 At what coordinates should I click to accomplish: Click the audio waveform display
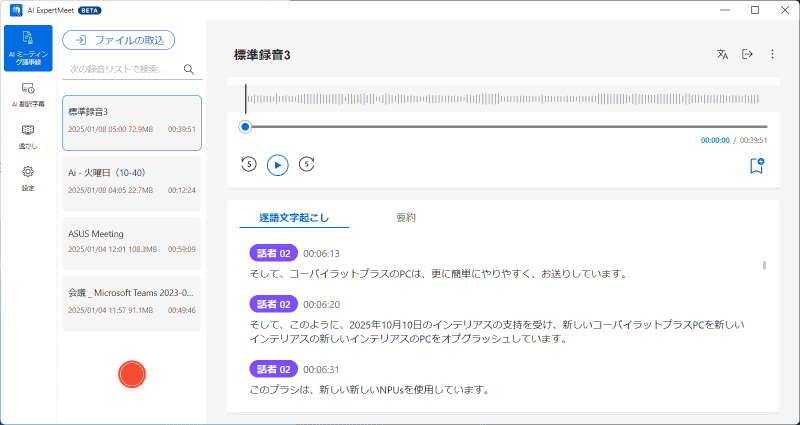coord(503,99)
